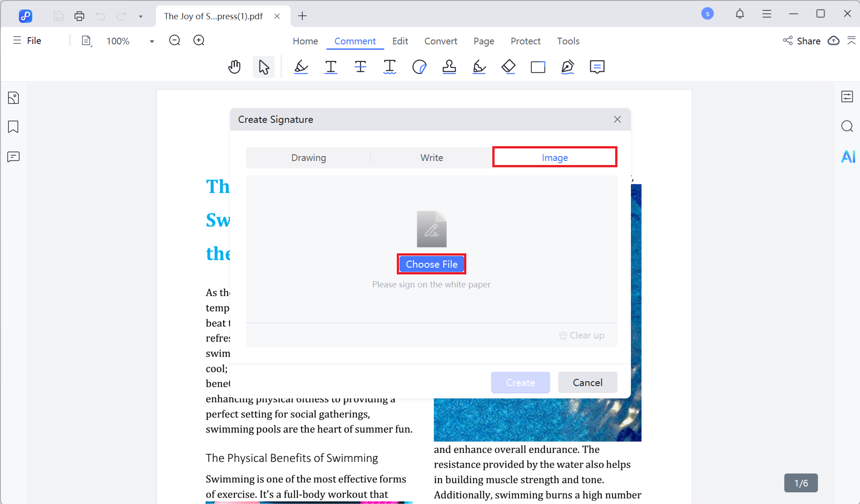The height and width of the screenshot is (504, 860).
Task: Open the page Thumbnails panel
Action: pyautogui.click(x=13, y=97)
